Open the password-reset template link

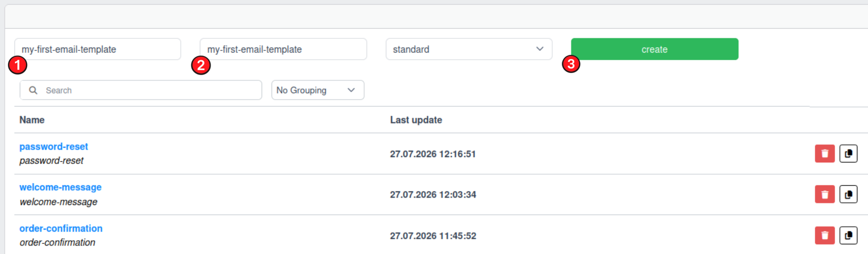pyautogui.click(x=54, y=146)
